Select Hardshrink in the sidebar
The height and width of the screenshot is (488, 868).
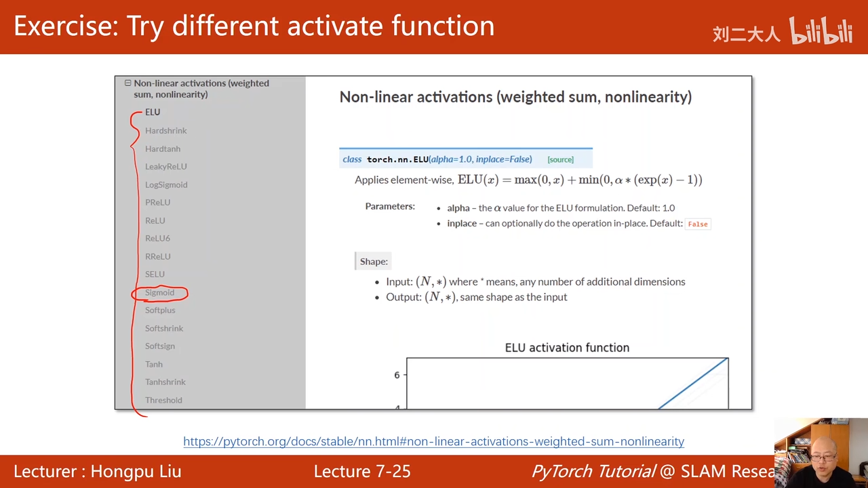(165, 131)
